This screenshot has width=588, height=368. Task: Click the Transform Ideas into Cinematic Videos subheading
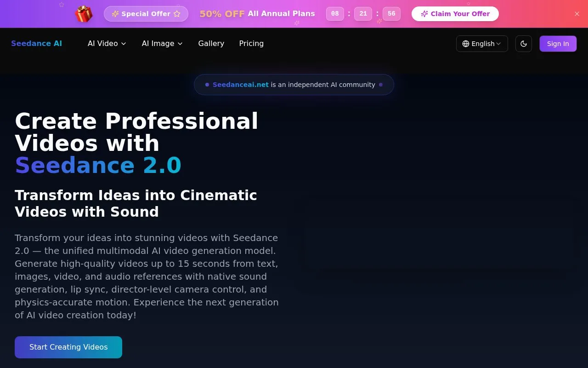pyautogui.click(x=136, y=203)
